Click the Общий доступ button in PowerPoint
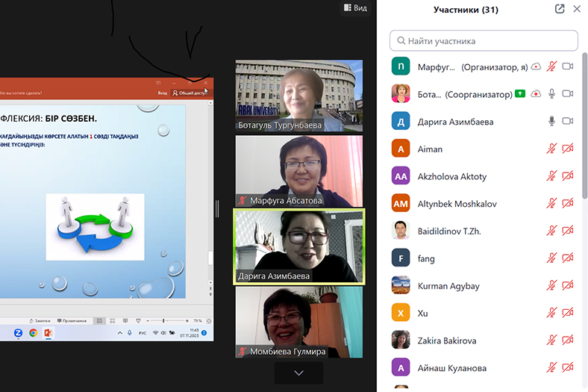The width and height of the screenshot is (588, 392). (x=190, y=93)
